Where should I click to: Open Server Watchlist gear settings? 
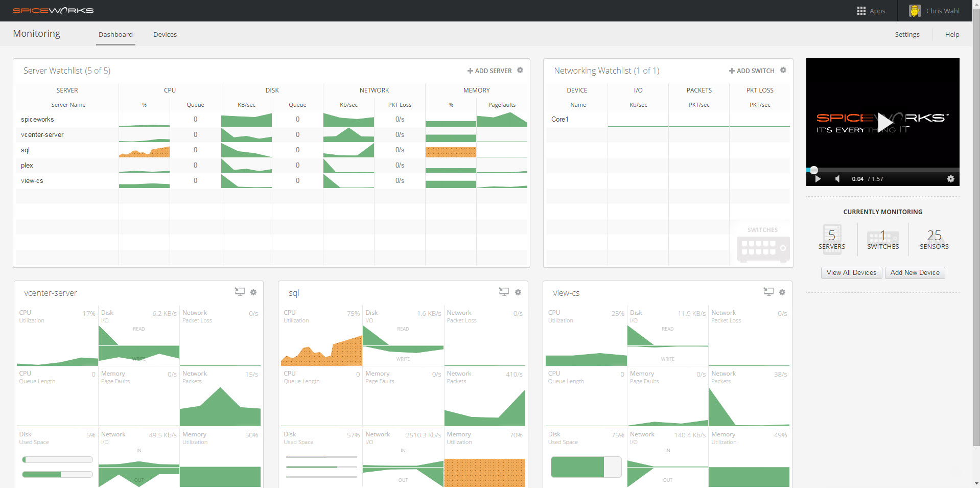tap(520, 70)
